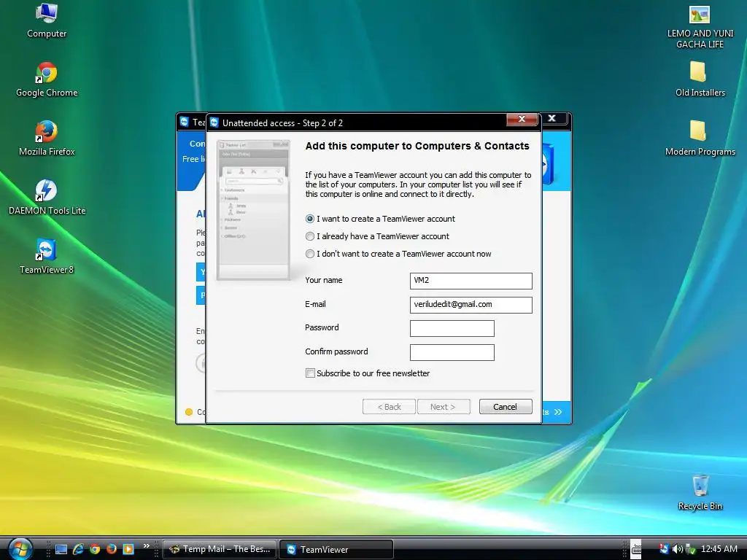Screen dimensions: 747x560
Task: Open the on-screen keyboard tray icon
Action: pos(636,549)
